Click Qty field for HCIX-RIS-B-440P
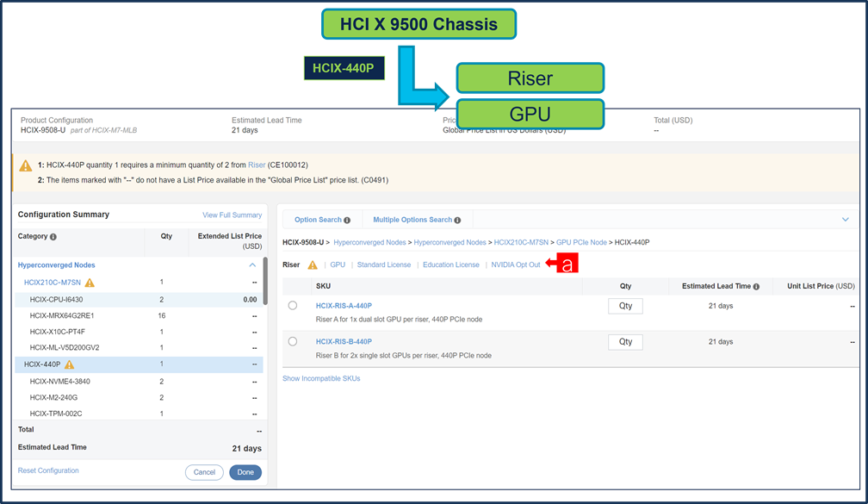The image size is (868, 504). click(625, 342)
